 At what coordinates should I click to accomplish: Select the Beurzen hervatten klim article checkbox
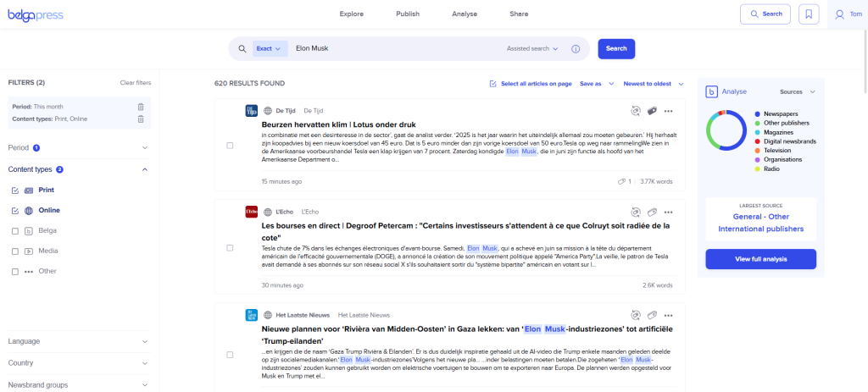230,146
